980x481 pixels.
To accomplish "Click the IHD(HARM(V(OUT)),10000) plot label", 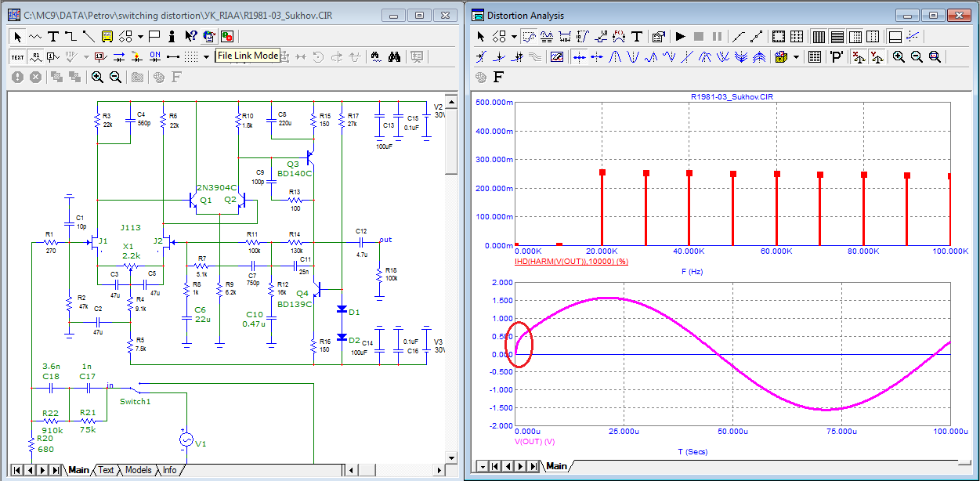I will tap(573, 260).
